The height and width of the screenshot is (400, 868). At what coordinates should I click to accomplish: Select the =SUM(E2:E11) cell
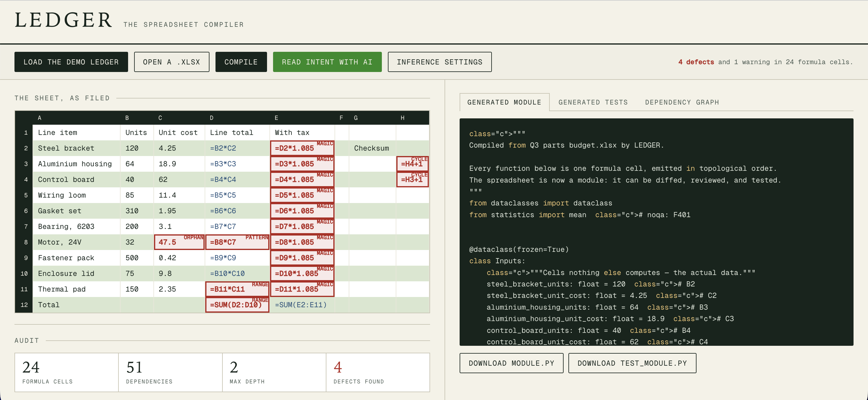(x=302, y=305)
